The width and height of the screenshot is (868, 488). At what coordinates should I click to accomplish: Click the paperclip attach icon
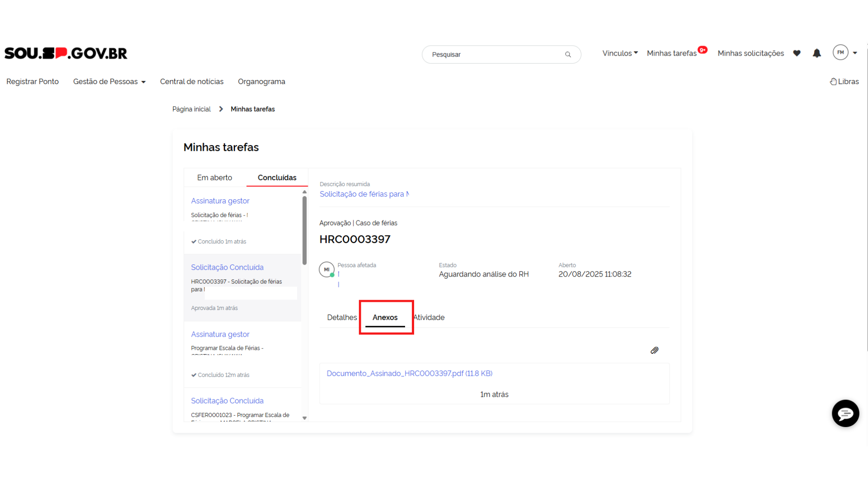click(x=654, y=350)
